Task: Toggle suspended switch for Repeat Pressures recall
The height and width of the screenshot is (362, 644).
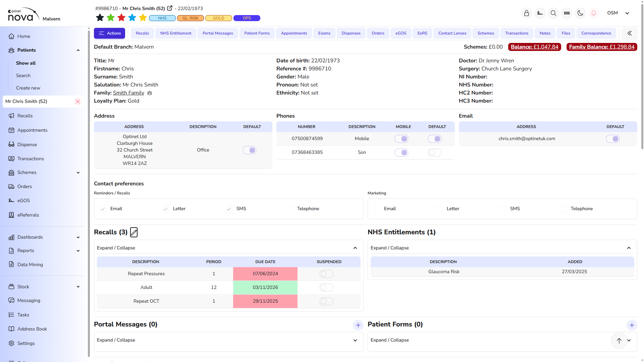Action: pos(326,274)
